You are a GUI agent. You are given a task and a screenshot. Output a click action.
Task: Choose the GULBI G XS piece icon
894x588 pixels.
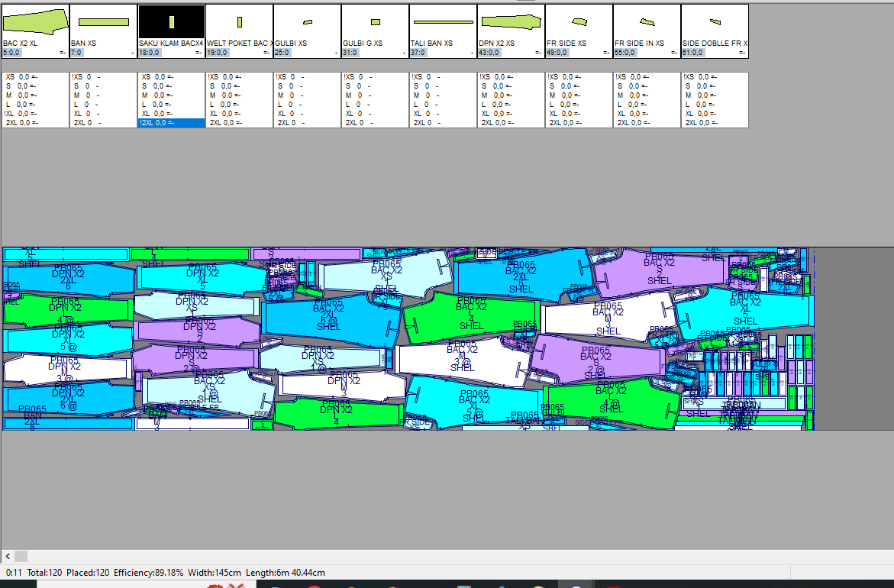pos(375,22)
